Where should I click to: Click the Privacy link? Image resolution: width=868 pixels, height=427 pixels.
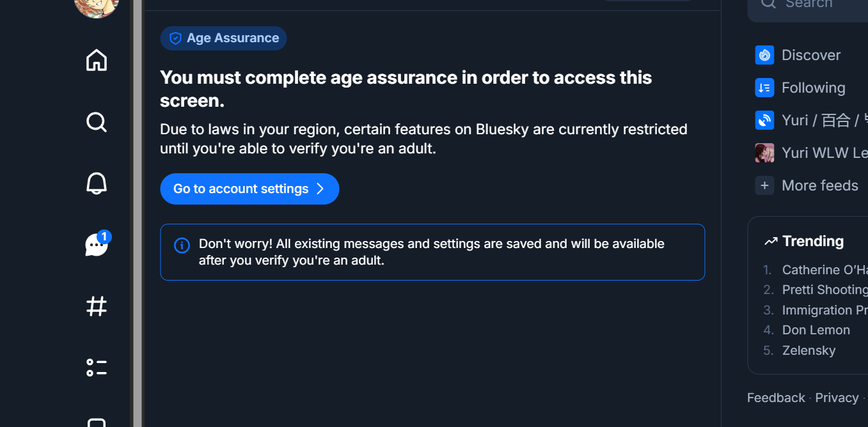(x=837, y=398)
